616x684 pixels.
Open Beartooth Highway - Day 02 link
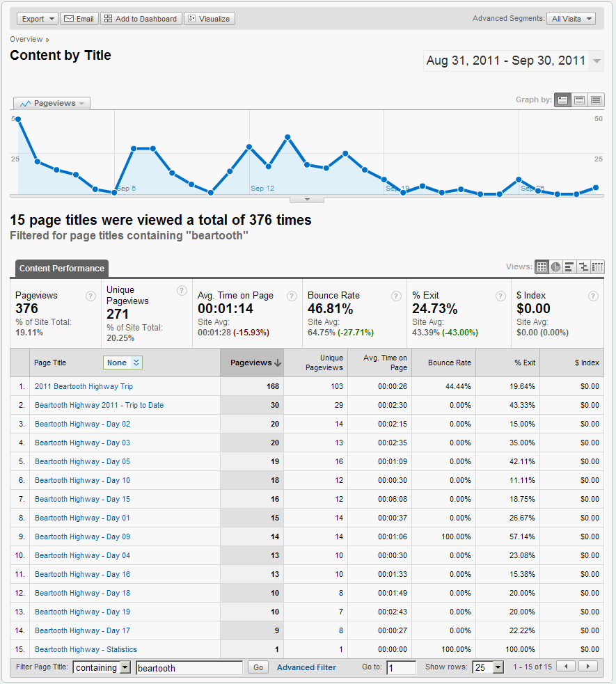point(82,424)
